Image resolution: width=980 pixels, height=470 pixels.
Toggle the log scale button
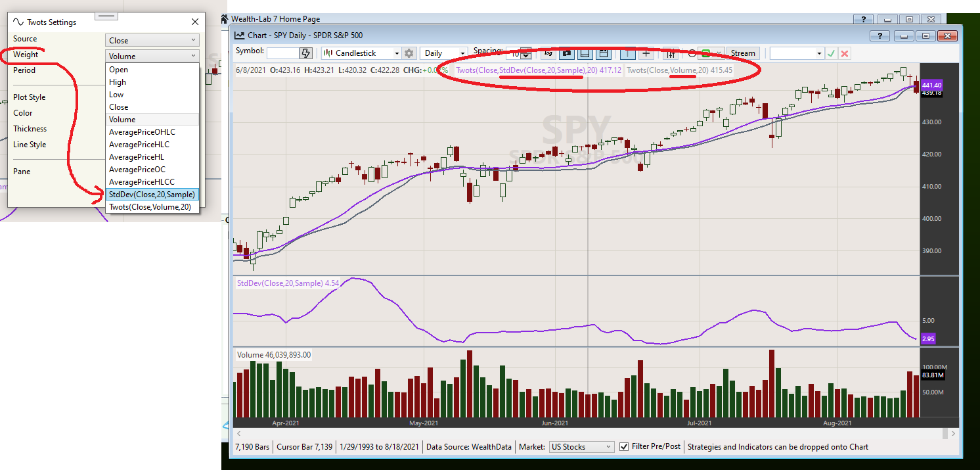pos(548,53)
